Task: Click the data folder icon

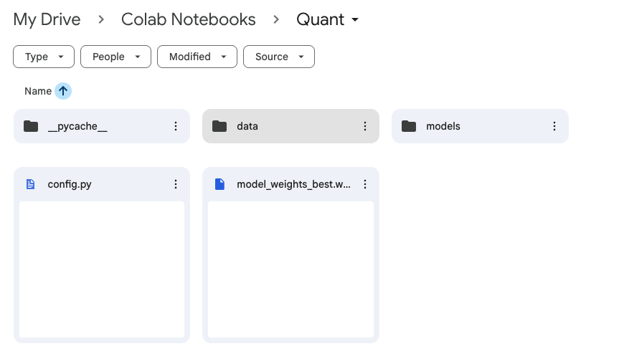Action: (219, 126)
